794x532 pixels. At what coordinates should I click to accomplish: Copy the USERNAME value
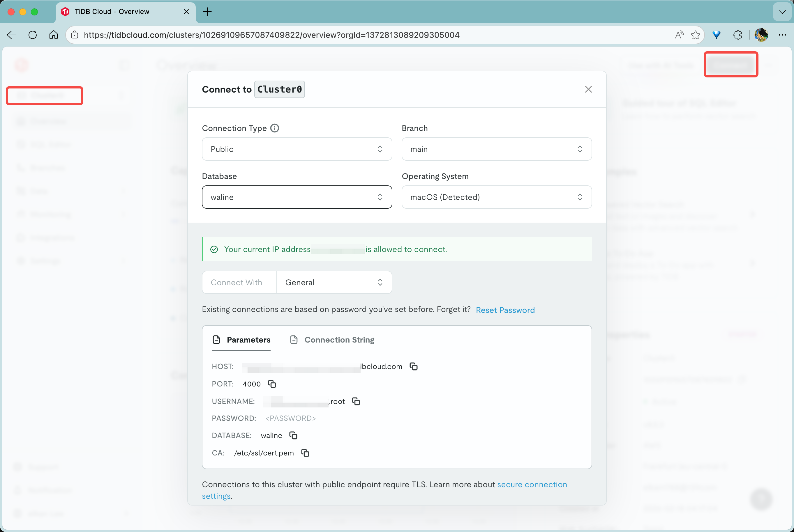(356, 401)
